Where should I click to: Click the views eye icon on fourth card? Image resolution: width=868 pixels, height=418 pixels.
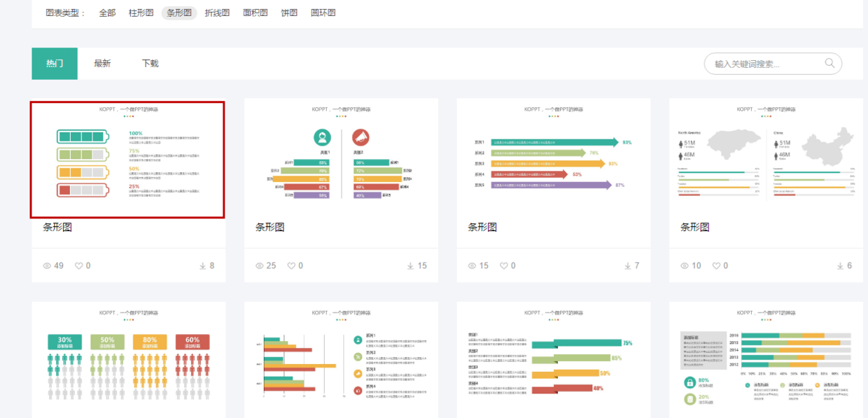click(x=685, y=266)
